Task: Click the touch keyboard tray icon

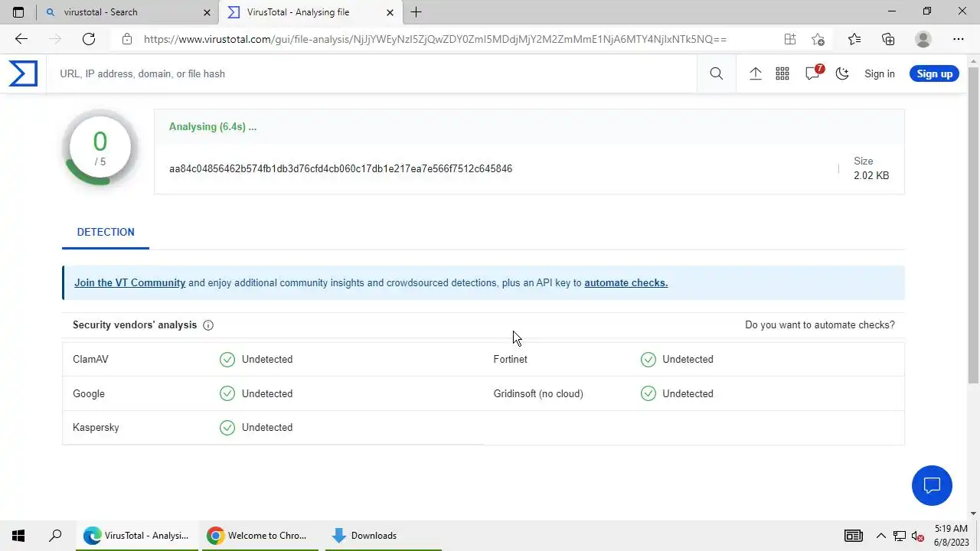Action: pos(853,536)
